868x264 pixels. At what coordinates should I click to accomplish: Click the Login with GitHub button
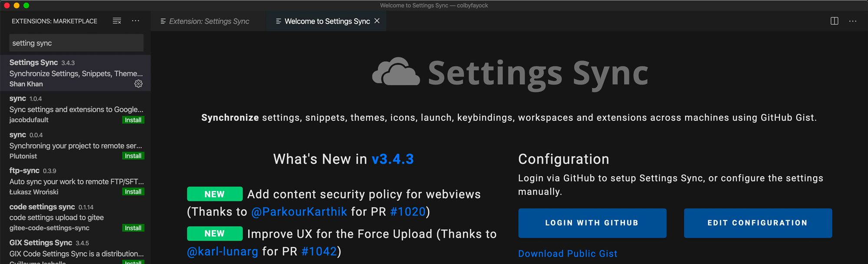[592, 223]
